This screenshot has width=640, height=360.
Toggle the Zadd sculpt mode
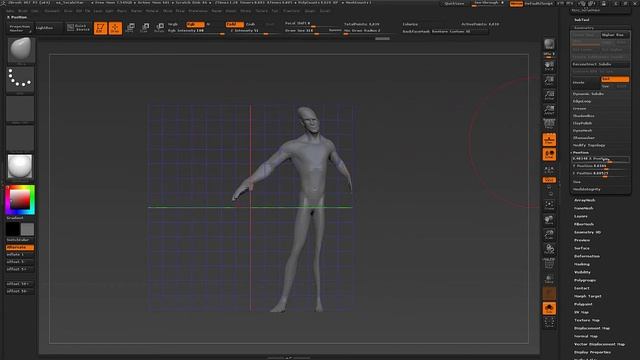(235, 24)
